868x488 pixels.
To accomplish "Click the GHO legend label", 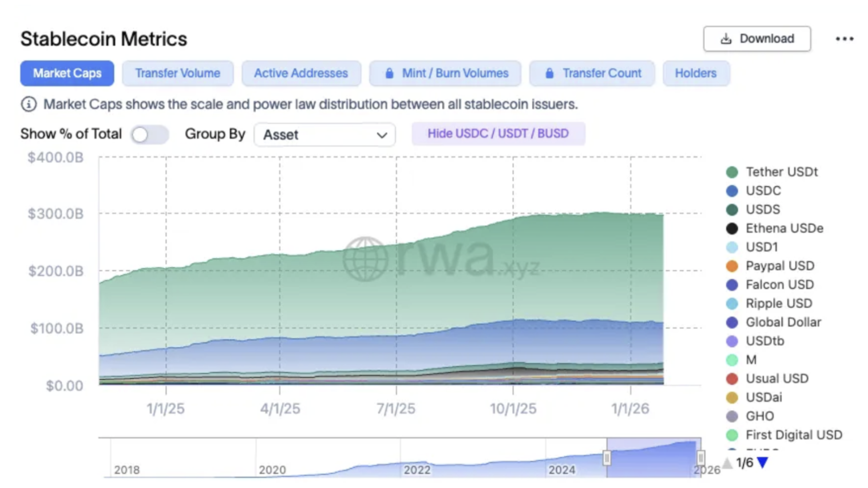I will (760, 416).
